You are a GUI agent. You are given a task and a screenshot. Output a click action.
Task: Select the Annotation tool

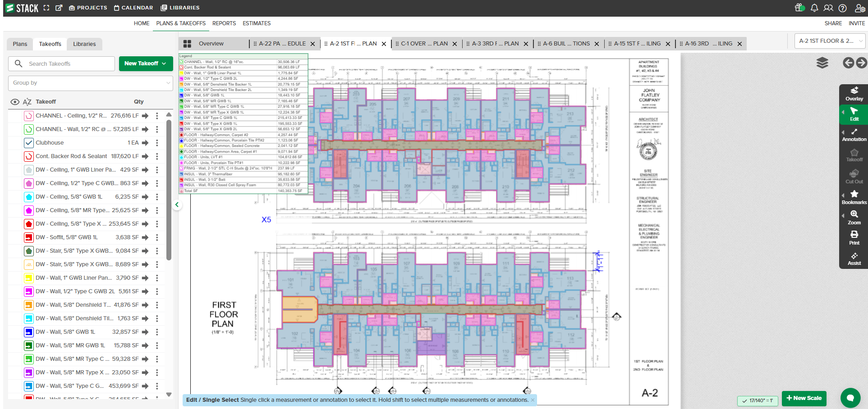pos(854,135)
